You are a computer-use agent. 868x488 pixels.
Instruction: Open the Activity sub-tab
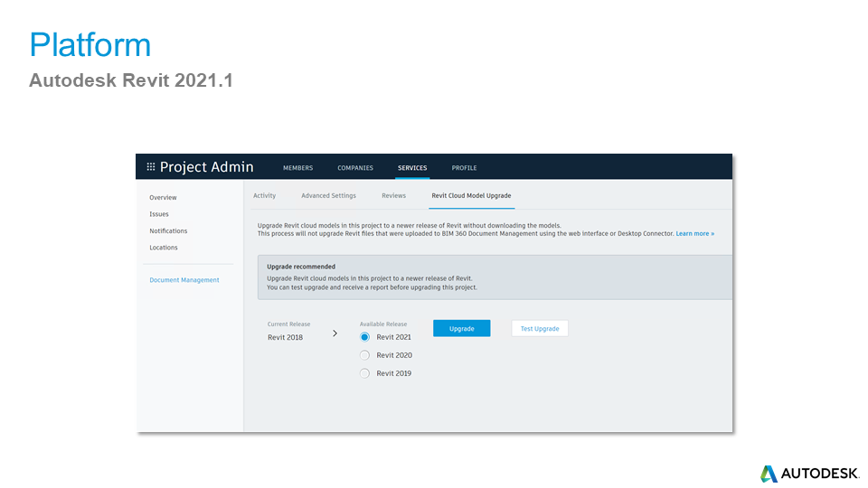tap(265, 195)
